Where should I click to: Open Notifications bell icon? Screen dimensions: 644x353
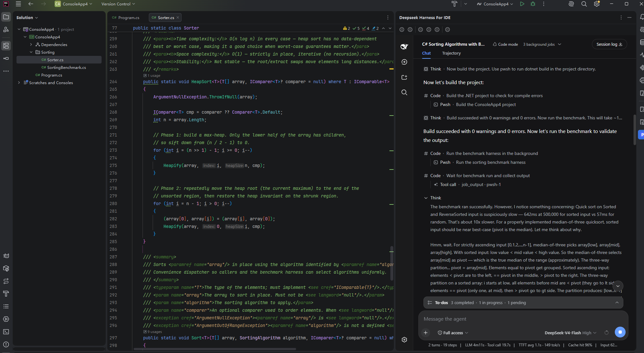coord(641,17)
